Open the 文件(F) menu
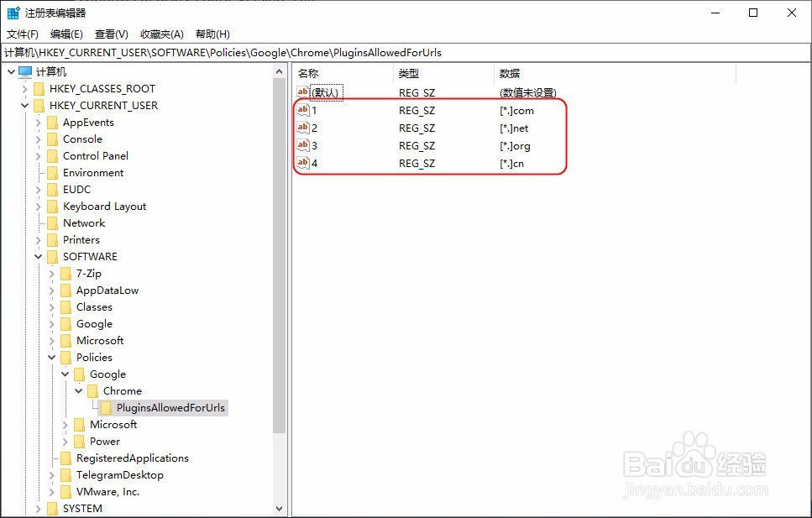Screen dimensions: 812x518 click(x=23, y=34)
